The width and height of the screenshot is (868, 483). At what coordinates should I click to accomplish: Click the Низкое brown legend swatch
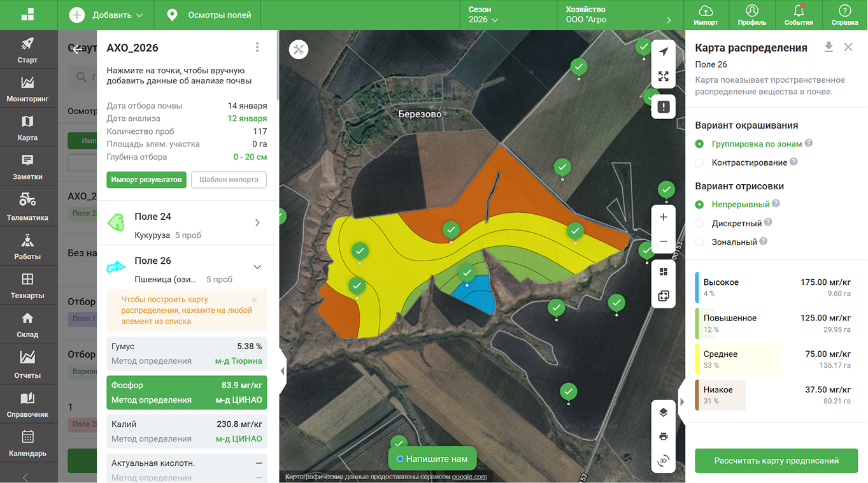point(697,396)
